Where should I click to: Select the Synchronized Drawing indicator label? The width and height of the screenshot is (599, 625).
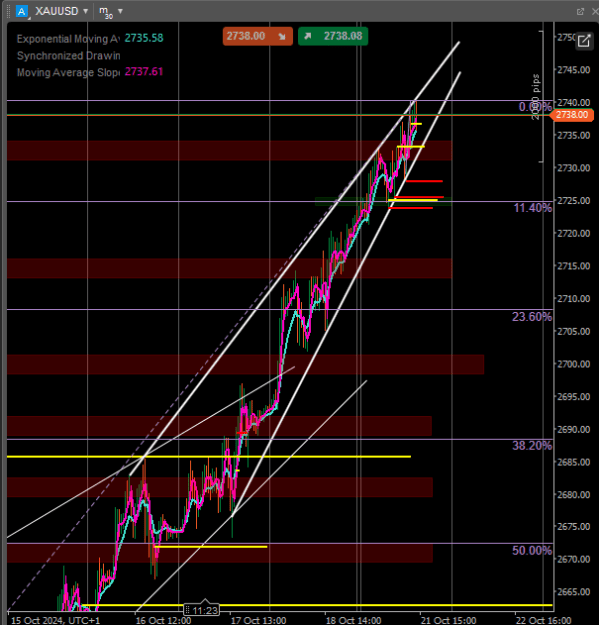[x=69, y=55]
